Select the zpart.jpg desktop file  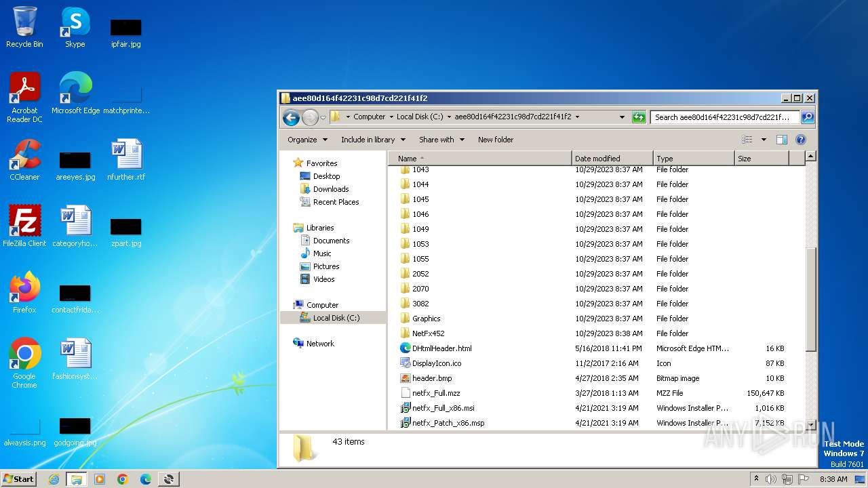(x=126, y=232)
